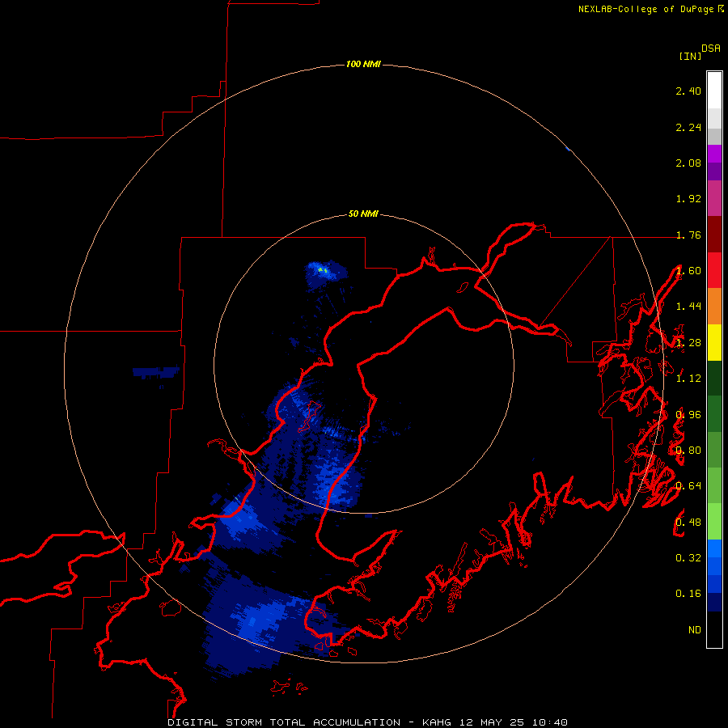Viewport: 728px width, 728px height.
Task: Click the 10:40 timestamp
Action: click(550, 722)
